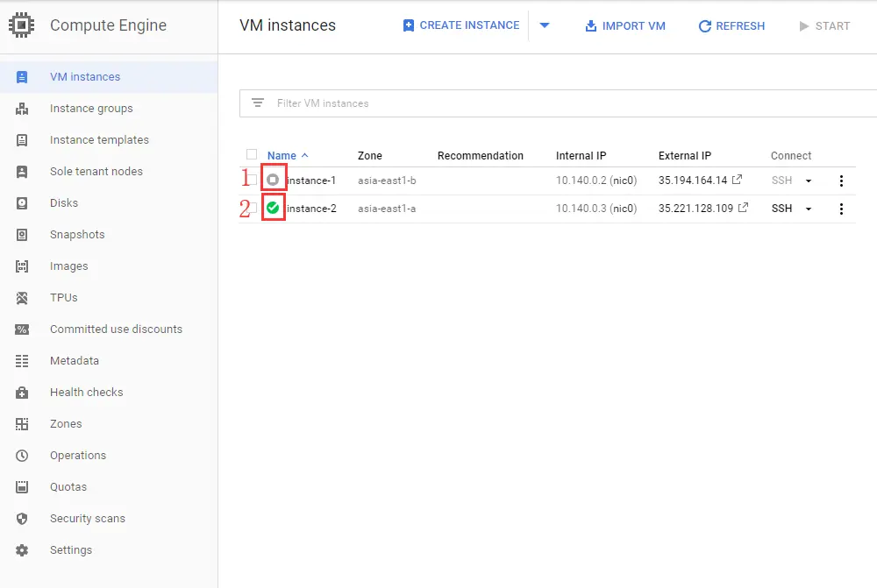This screenshot has height=588, width=877.
Task: Click the Security scans shield icon
Action: pyautogui.click(x=22, y=519)
